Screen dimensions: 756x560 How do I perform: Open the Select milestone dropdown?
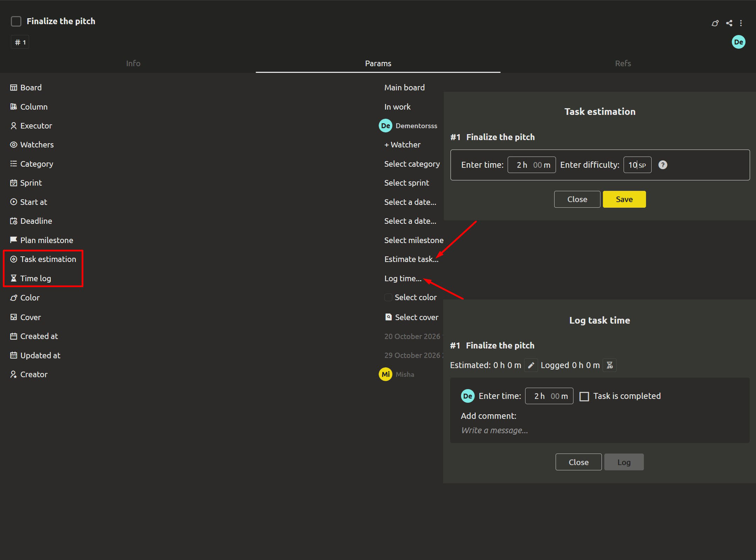[x=414, y=240]
